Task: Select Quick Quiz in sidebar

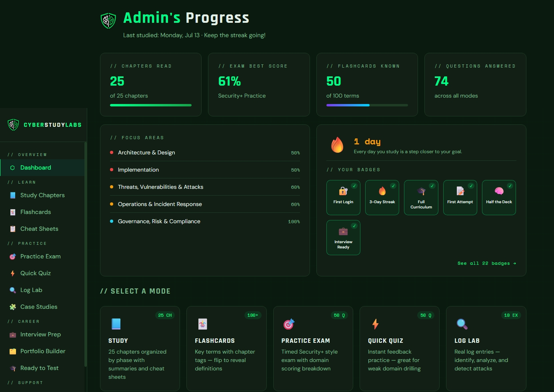Action: click(42, 273)
